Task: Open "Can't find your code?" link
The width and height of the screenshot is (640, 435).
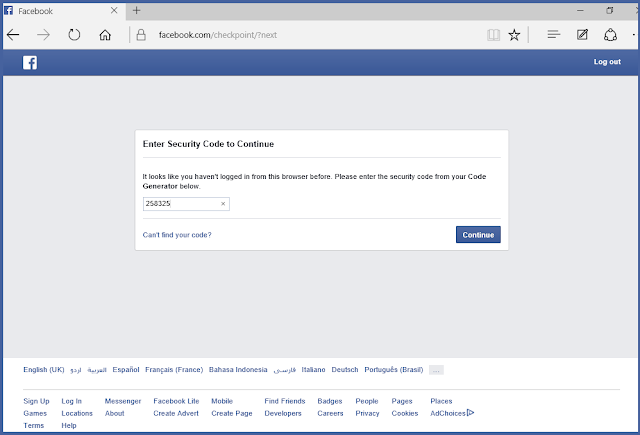Action: pos(177,235)
